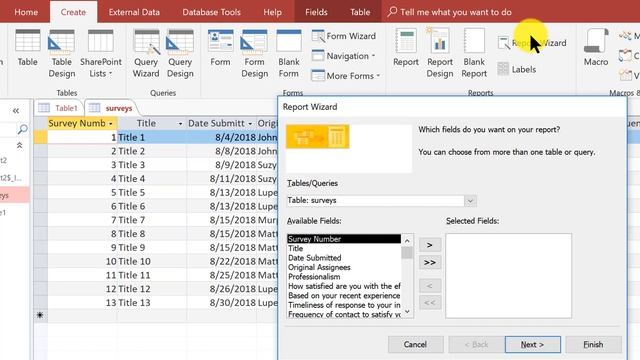640x360 pixels.
Task: Open the Title column filter dropdown
Action: coord(180,123)
